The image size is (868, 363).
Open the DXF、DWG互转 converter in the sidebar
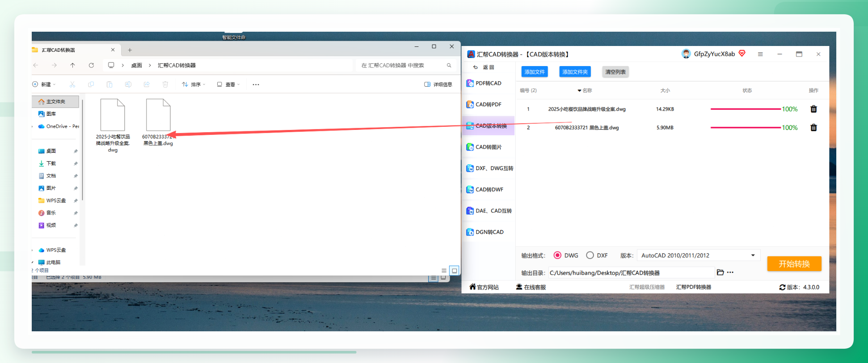pyautogui.click(x=489, y=168)
